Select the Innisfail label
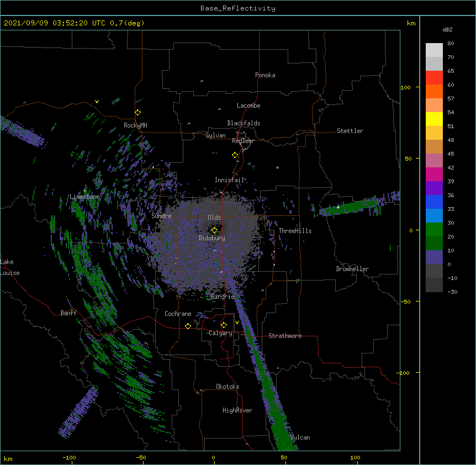 (x=229, y=180)
